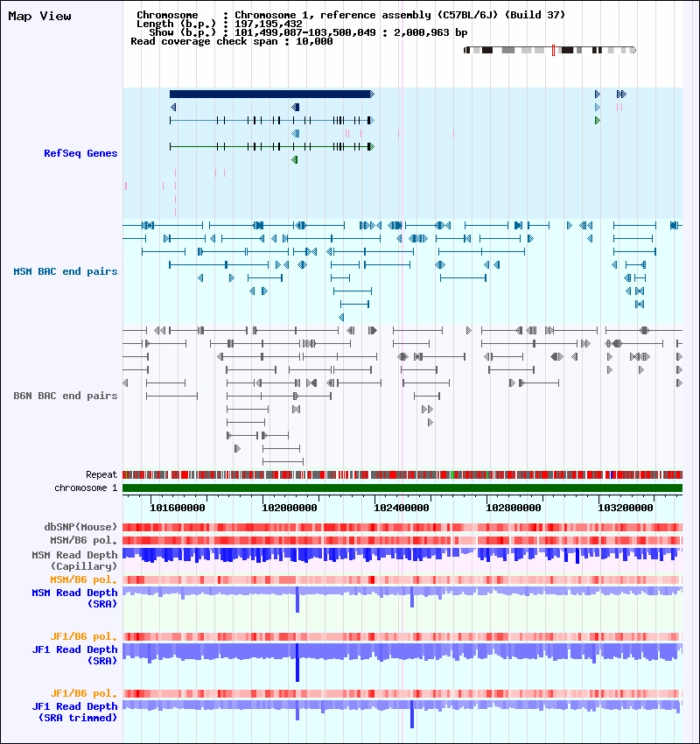
Task: Open the MSM BAC end pairs link
Action: click(66, 271)
